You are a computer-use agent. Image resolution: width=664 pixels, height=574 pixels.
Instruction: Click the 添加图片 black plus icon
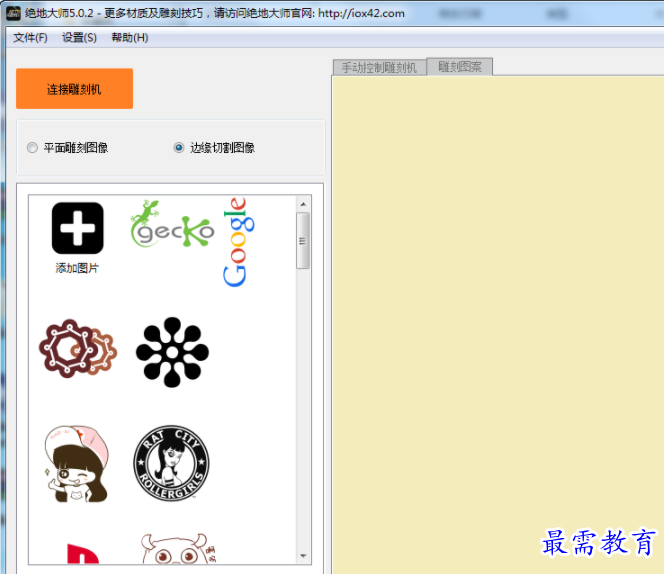click(x=77, y=228)
